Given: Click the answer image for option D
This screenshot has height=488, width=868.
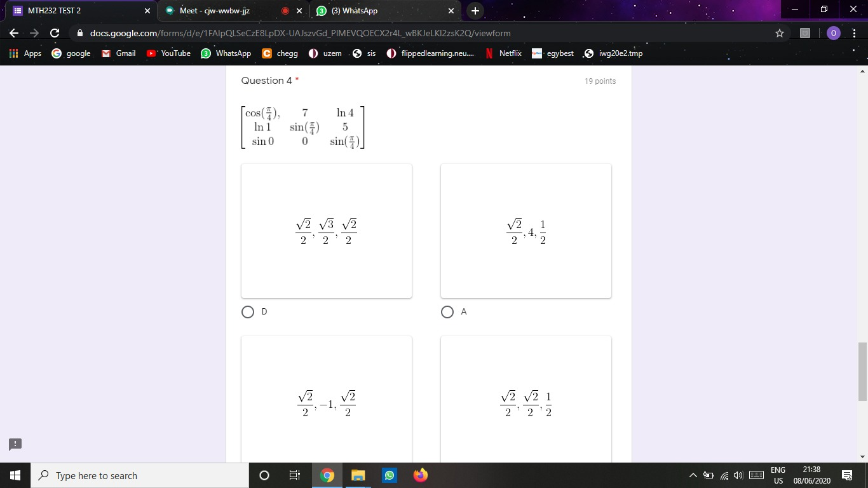Looking at the screenshot, I should pyautogui.click(x=327, y=231).
